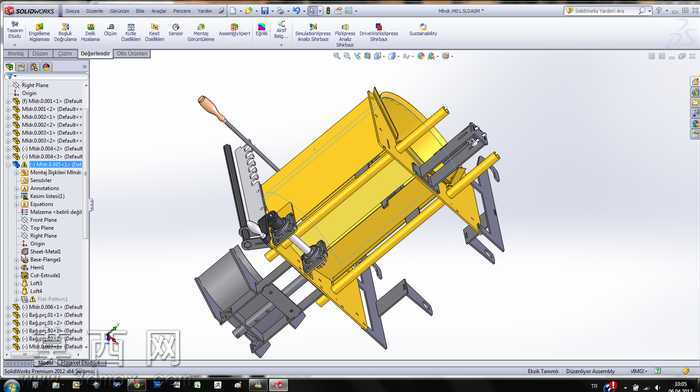Start FloXpress analysis wizard

(345, 35)
